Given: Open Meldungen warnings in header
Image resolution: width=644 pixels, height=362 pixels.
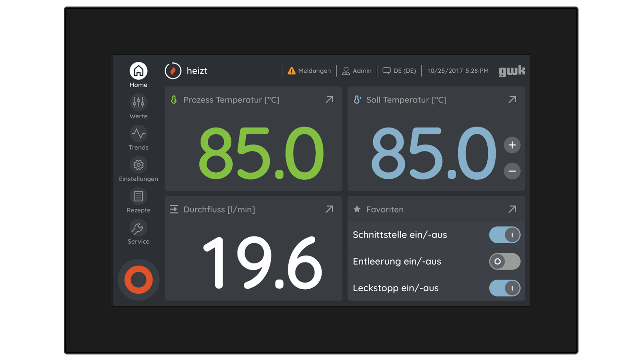Looking at the screenshot, I should click(309, 71).
